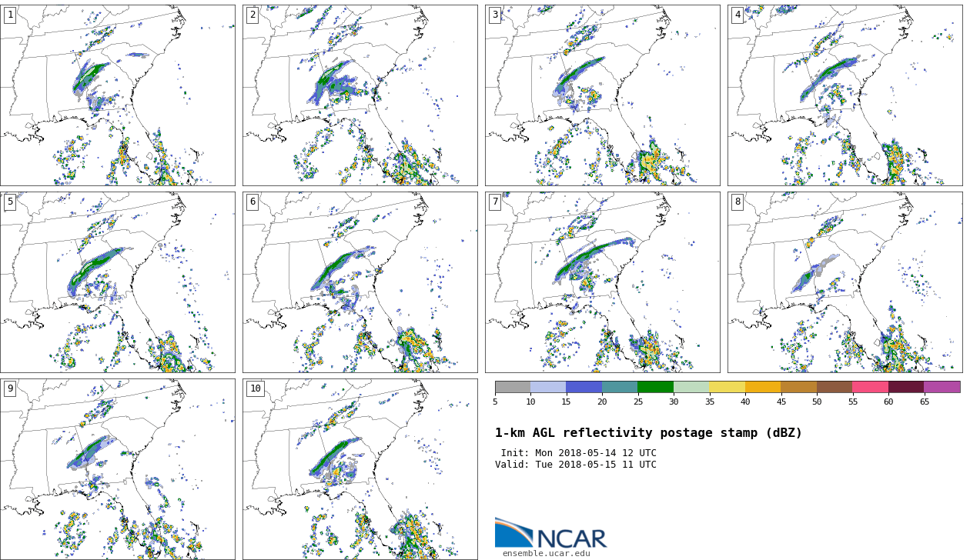Open ensemble member 6 reflectivity map
Screen dimensions: 970x560
(360, 282)
